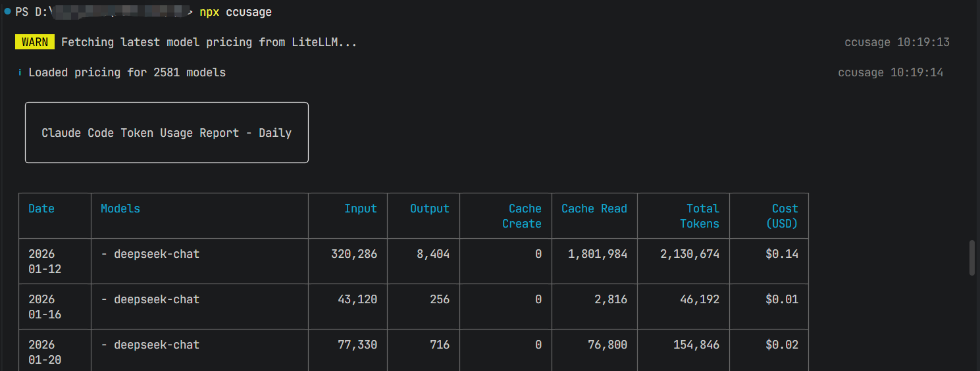
Task: Click cache create '0' in the 01-16 row
Action: pyautogui.click(x=538, y=299)
